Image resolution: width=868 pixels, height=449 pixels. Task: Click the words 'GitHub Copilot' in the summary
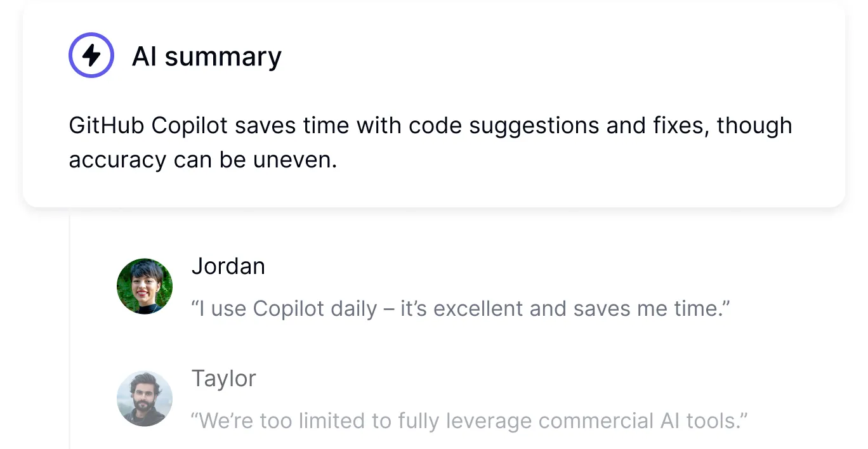148,126
